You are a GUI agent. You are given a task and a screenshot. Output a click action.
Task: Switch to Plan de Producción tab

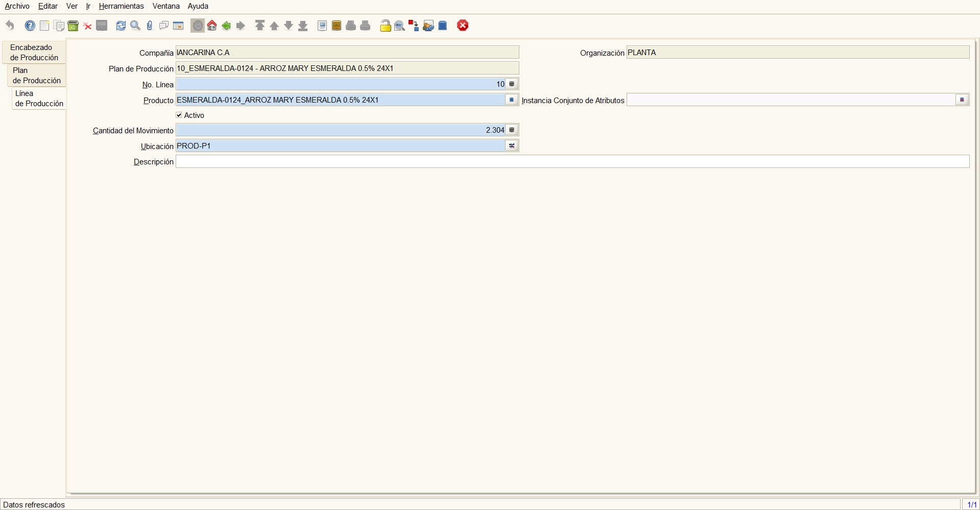pyautogui.click(x=37, y=76)
